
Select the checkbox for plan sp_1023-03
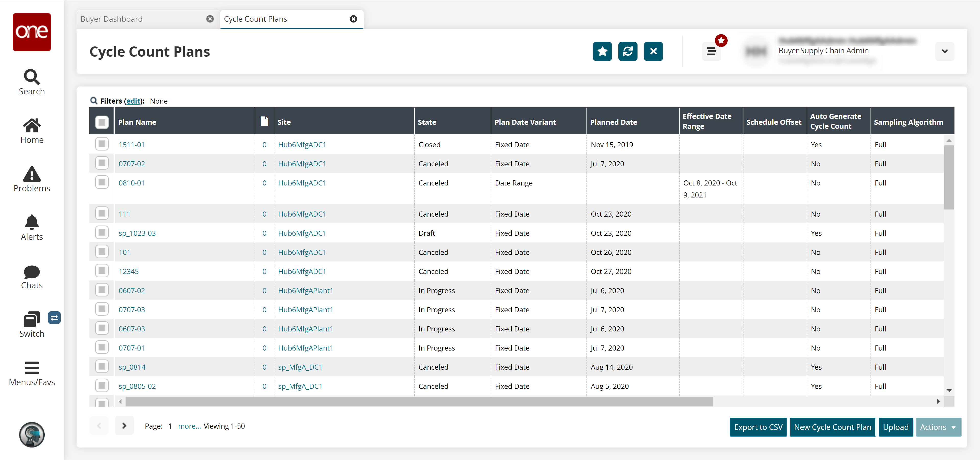102,232
